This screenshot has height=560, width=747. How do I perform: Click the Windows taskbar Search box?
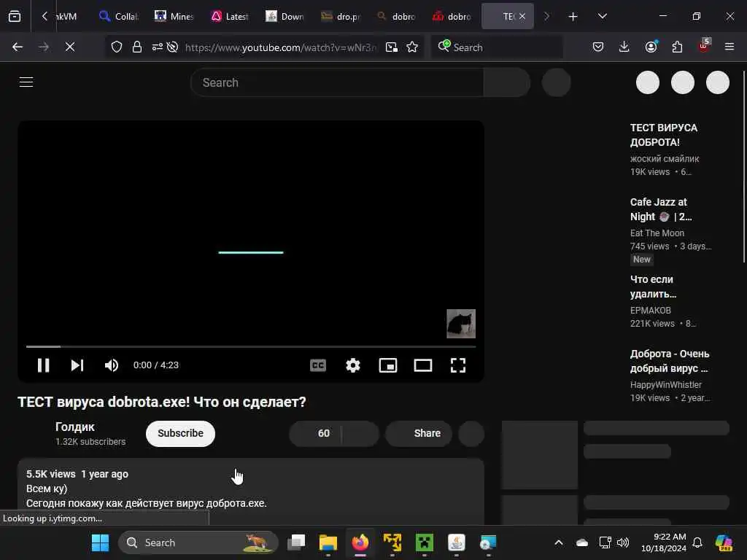click(198, 542)
